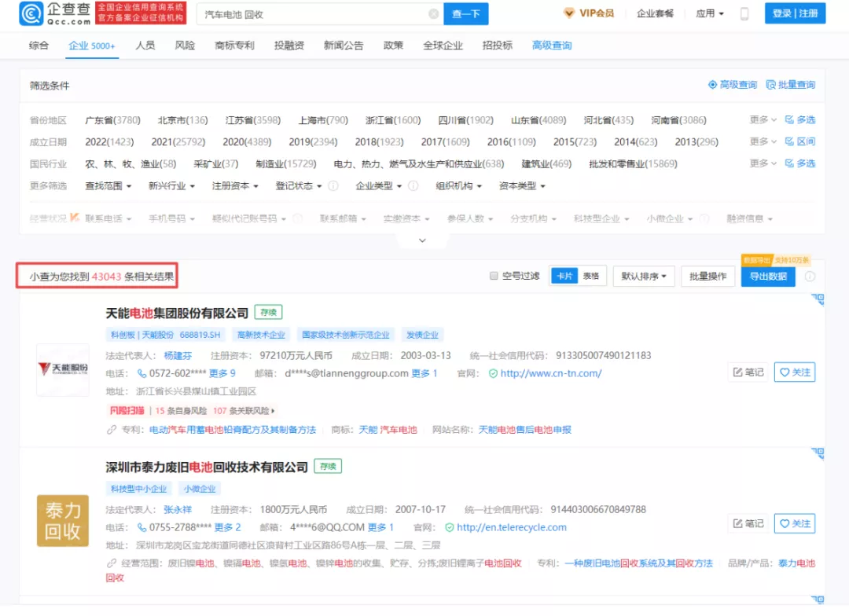Filter by 制造业(15729)
Viewport: 849px width, 616px height.
[x=286, y=163]
